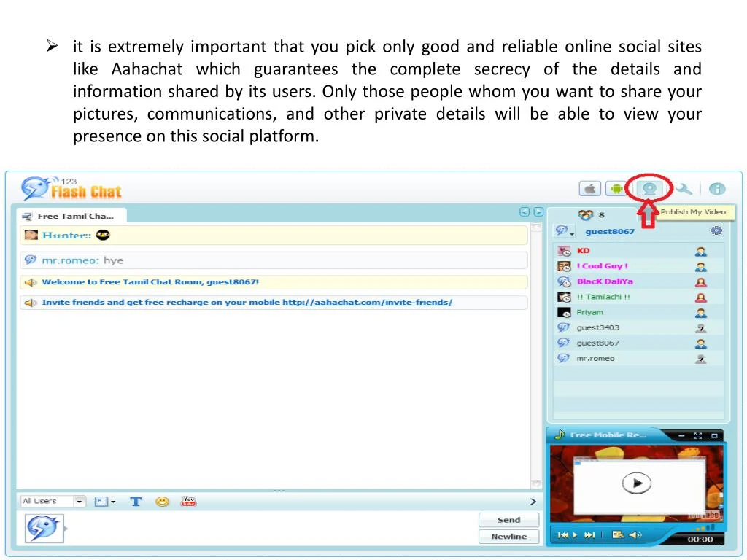Open the Apple app download button

589,189
